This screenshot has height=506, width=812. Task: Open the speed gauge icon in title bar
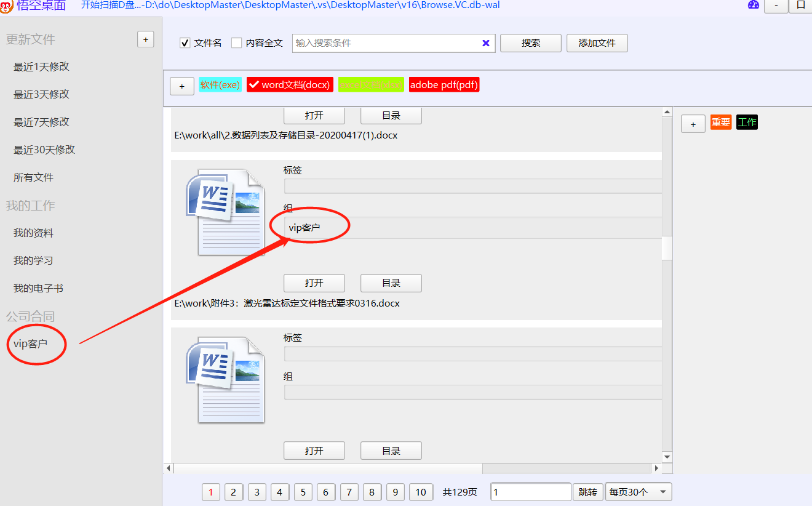(x=754, y=5)
